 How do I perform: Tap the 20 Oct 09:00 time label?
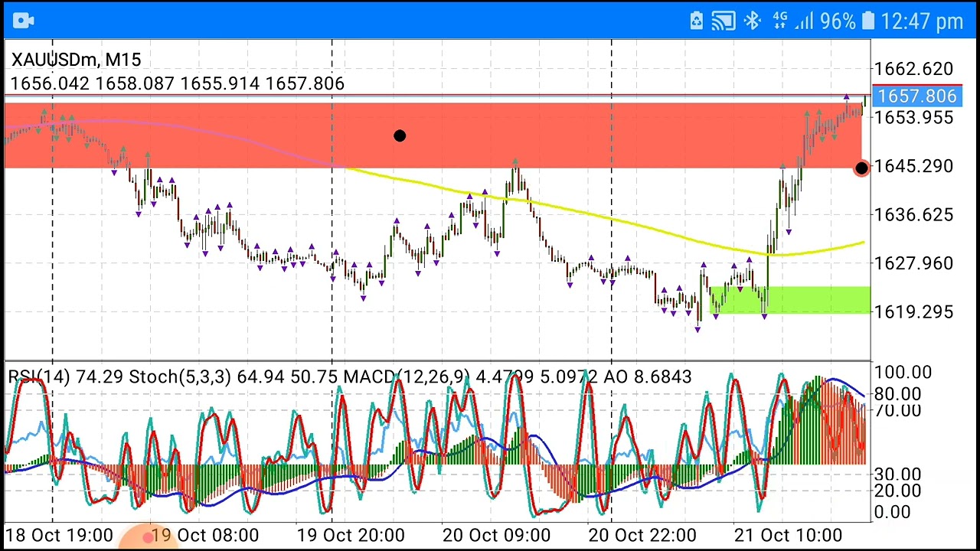(x=496, y=536)
